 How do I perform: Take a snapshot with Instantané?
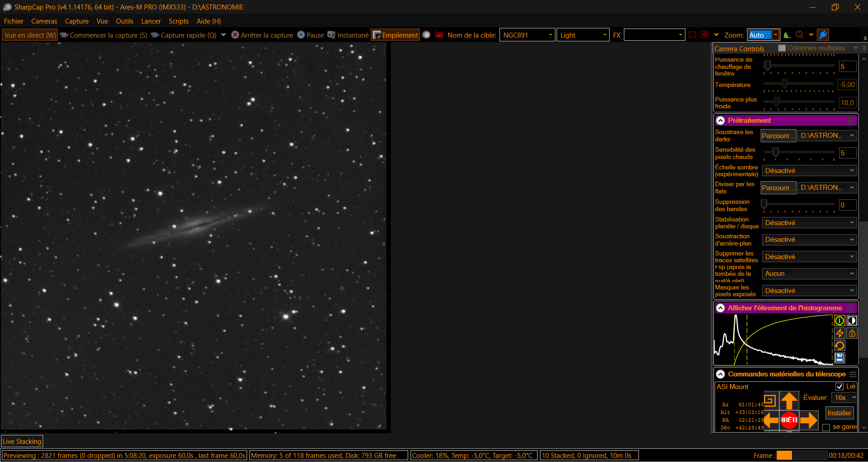click(348, 35)
